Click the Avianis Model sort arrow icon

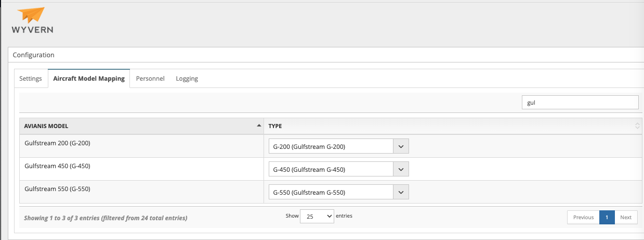tap(259, 126)
